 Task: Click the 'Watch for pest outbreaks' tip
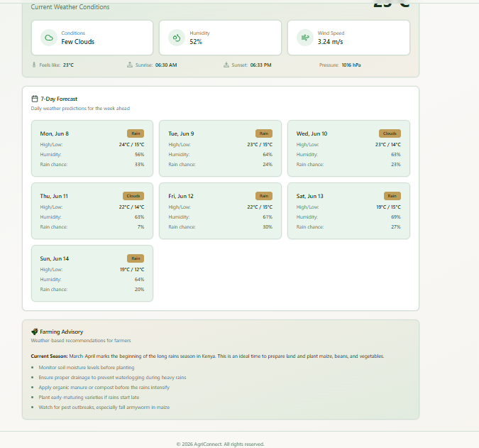tap(104, 407)
